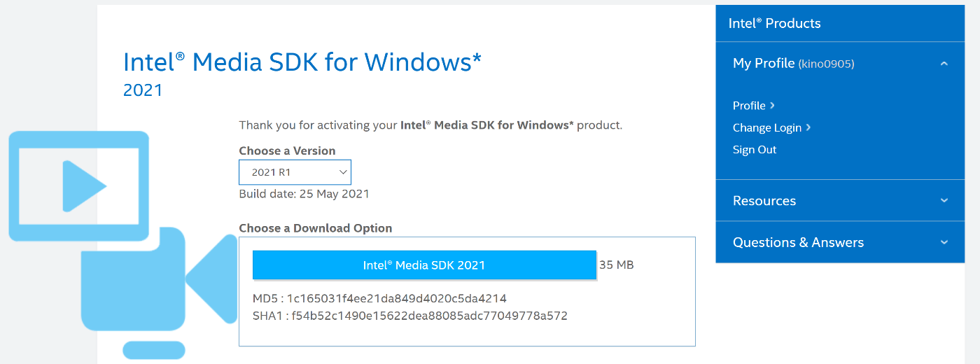Open the Change Login link

pyautogui.click(x=767, y=127)
